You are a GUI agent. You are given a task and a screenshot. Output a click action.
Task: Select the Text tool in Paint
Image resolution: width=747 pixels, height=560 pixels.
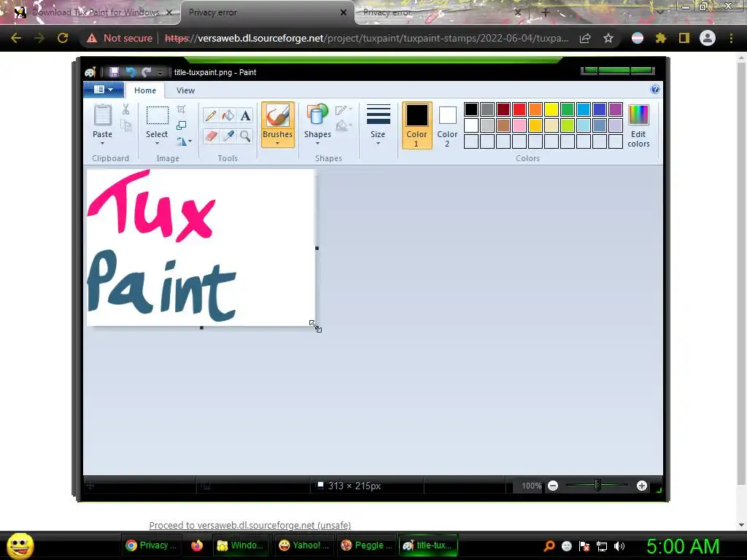coord(245,116)
